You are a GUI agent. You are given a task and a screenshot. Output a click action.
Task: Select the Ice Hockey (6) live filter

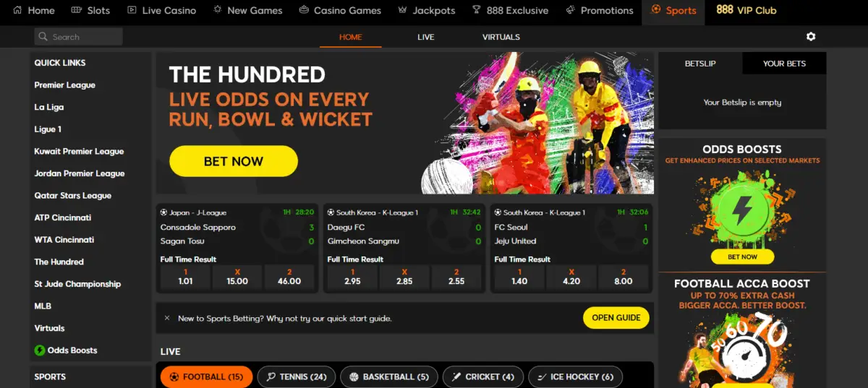(x=576, y=377)
